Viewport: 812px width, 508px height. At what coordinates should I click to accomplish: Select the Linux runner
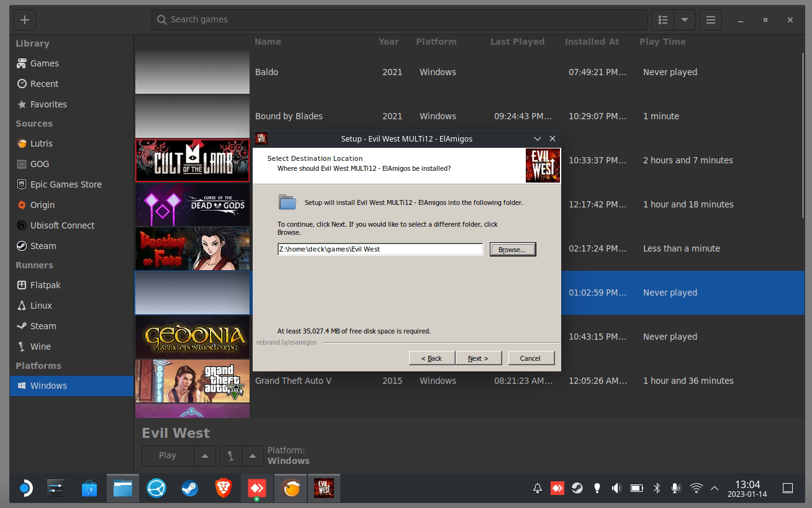pos(71,306)
